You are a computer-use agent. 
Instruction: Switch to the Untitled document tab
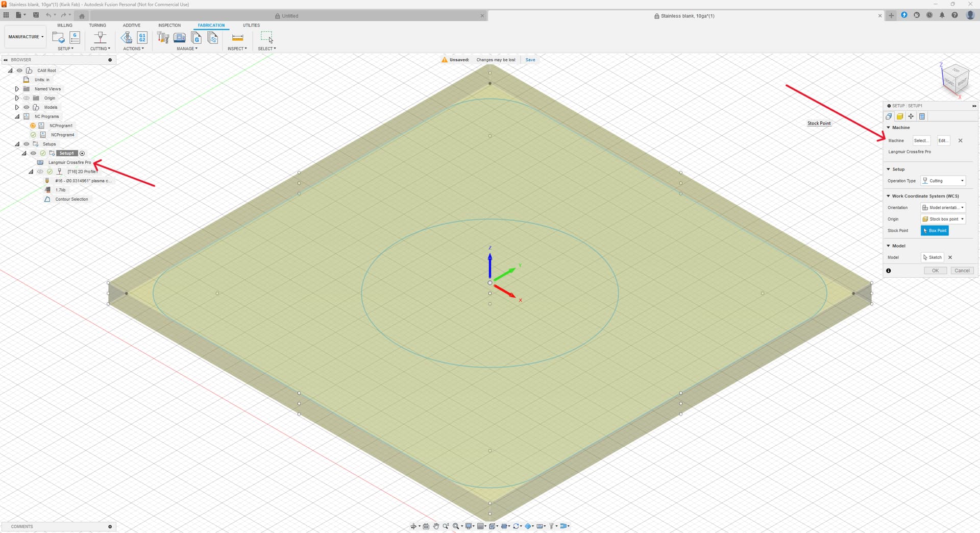click(x=289, y=16)
